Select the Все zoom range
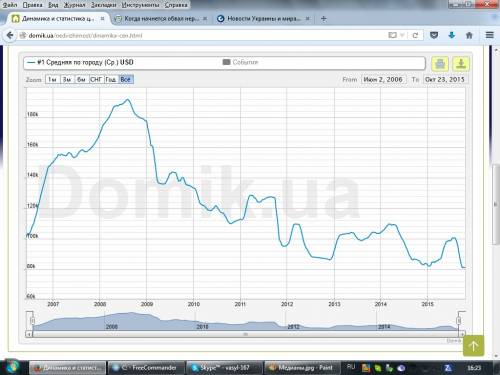This screenshot has height=375, width=500. point(126,79)
